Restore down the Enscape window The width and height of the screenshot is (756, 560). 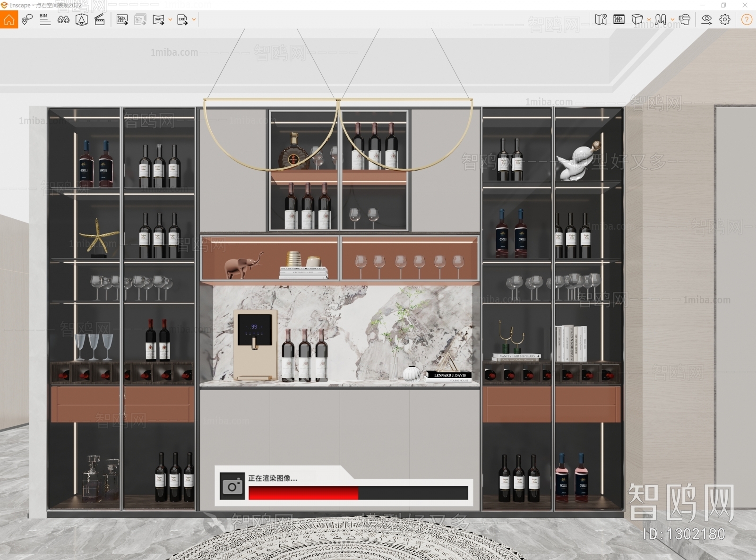(x=723, y=5)
